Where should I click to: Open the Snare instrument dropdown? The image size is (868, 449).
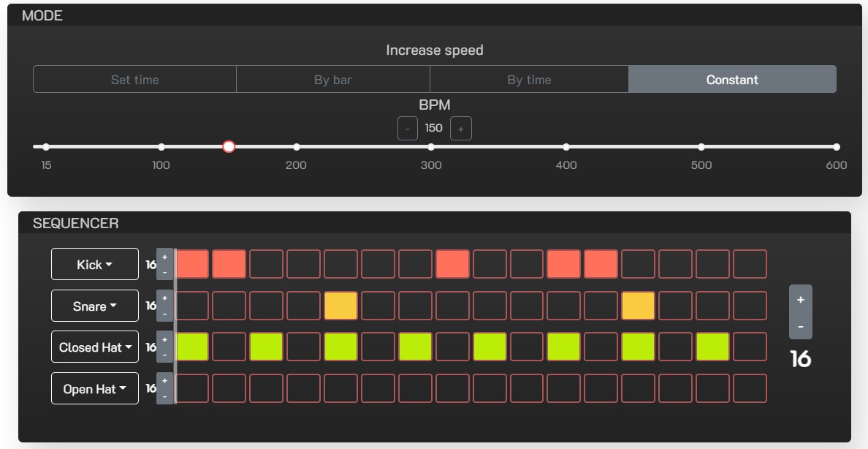coord(94,305)
